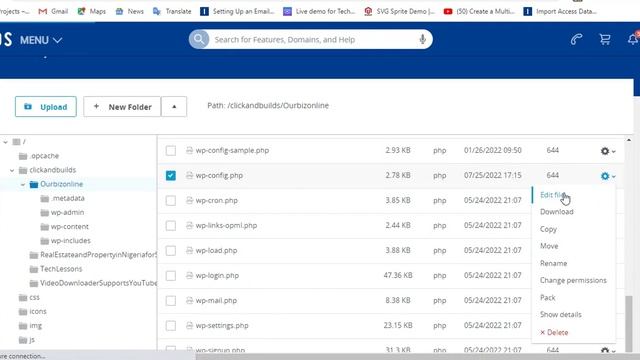640x360 pixels.
Task: Open the New Folder arrow dropdown
Action: tap(174, 107)
